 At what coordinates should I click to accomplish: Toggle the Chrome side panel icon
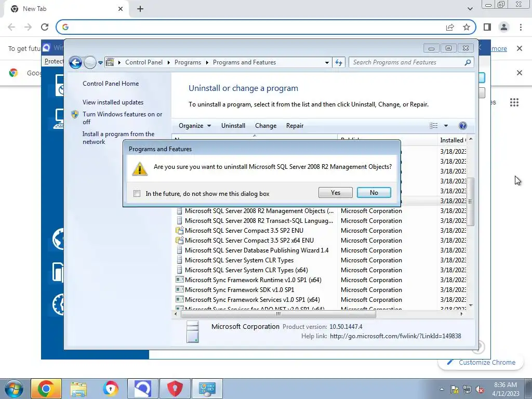(x=487, y=27)
